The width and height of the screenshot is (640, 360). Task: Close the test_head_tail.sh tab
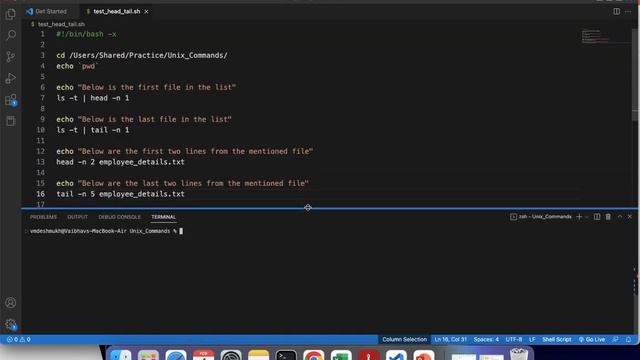(146, 11)
